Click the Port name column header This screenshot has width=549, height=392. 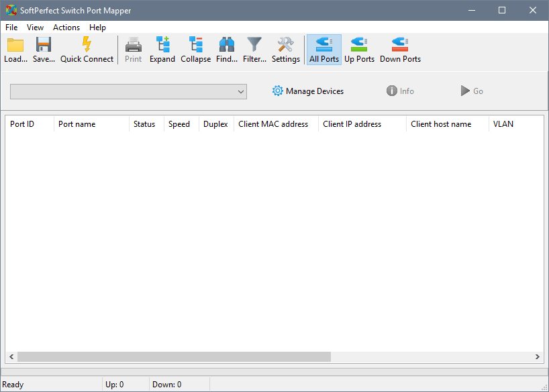(x=76, y=124)
